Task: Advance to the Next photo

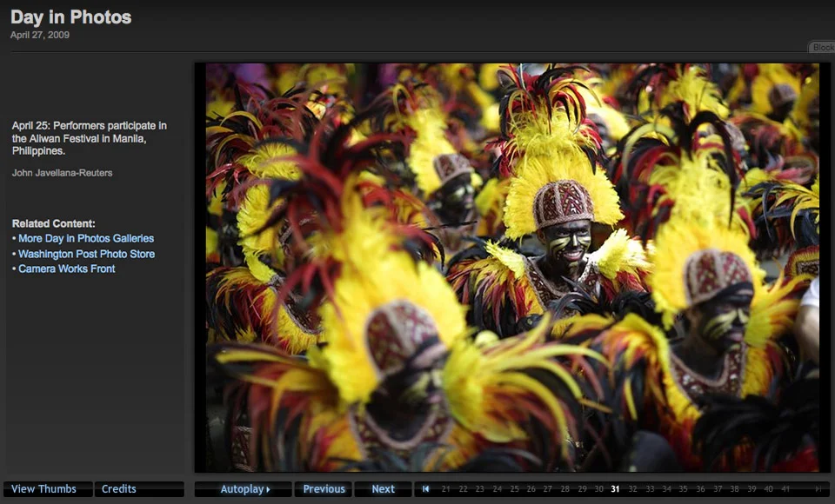Action: click(x=383, y=489)
